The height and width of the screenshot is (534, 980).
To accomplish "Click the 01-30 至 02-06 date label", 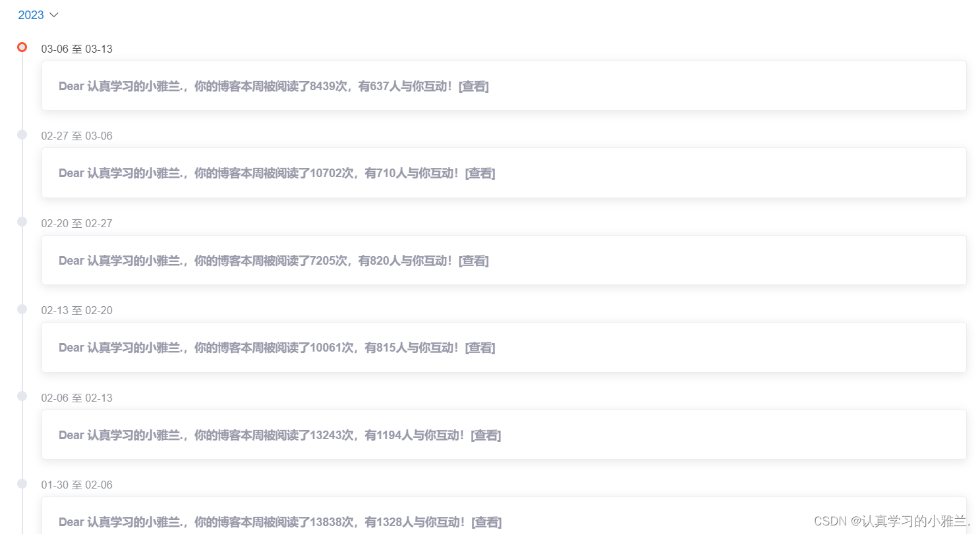I will (76, 485).
